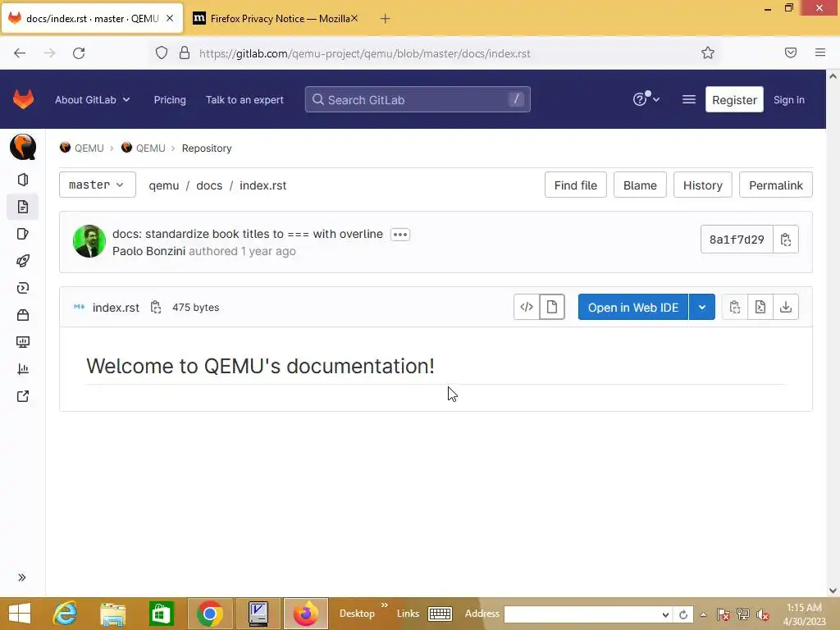Close the Firefox Privacy Notice tab
The width and height of the screenshot is (840, 630).
[x=354, y=19]
